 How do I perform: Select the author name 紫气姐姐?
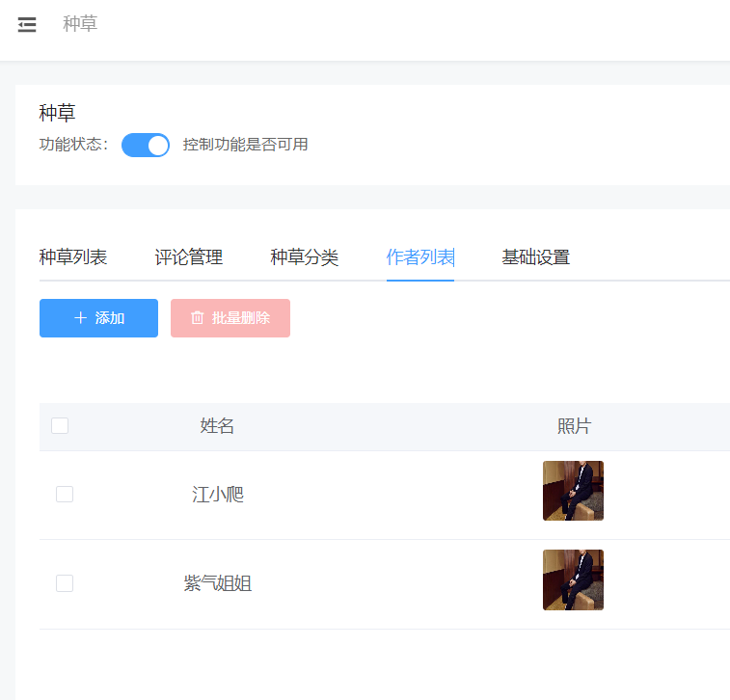[218, 583]
